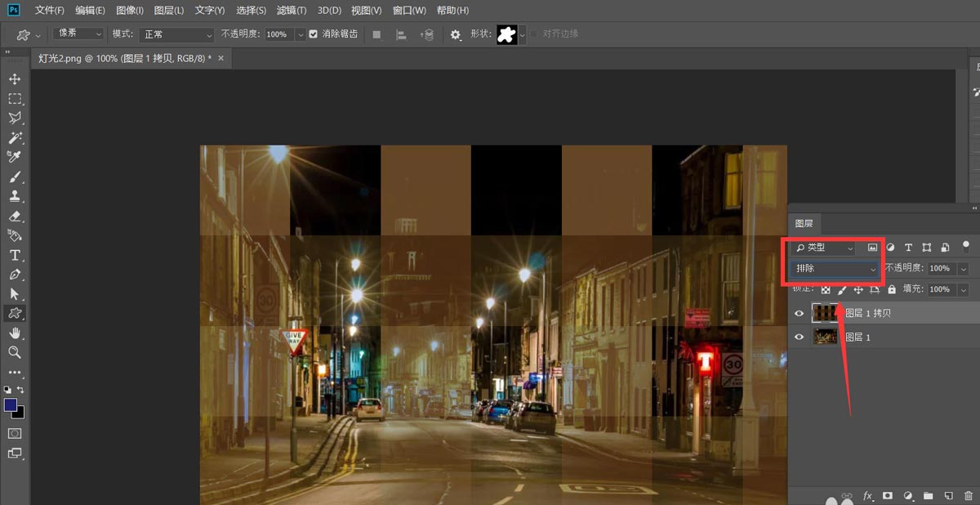The width and height of the screenshot is (980, 505).
Task: Swap foreground and background colors
Action: coord(20,390)
